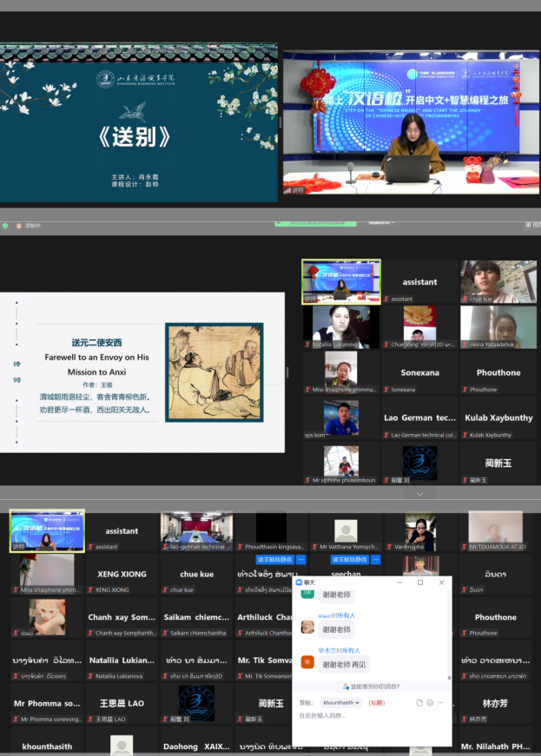Select the lecturer's highlighted video tile
Image resolution: width=541 pixels, height=756 pixels.
coord(341,280)
